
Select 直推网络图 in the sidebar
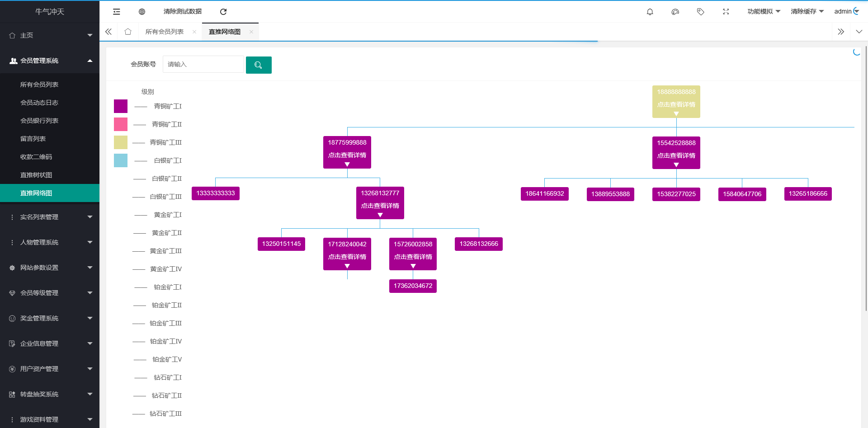tap(50, 193)
